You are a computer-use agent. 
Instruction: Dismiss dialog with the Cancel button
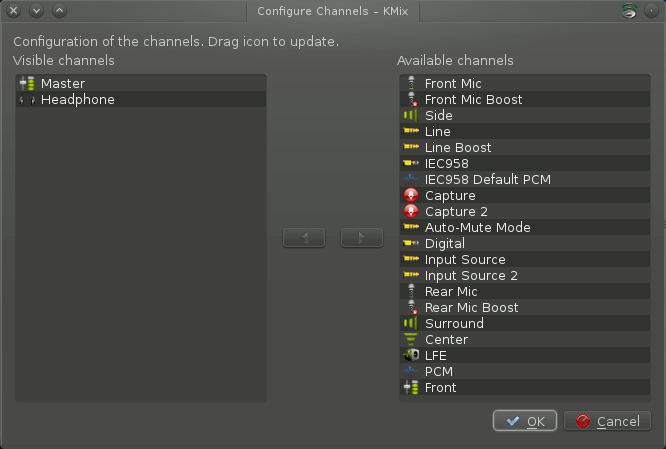click(607, 421)
